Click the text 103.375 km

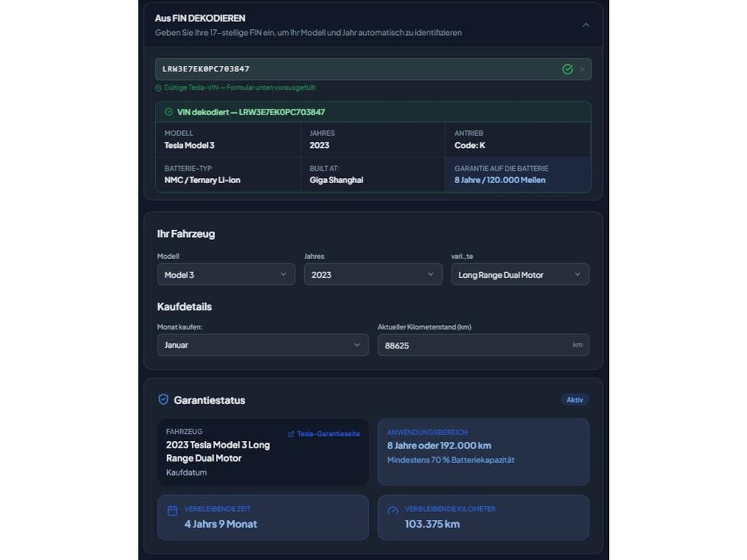point(432,524)
